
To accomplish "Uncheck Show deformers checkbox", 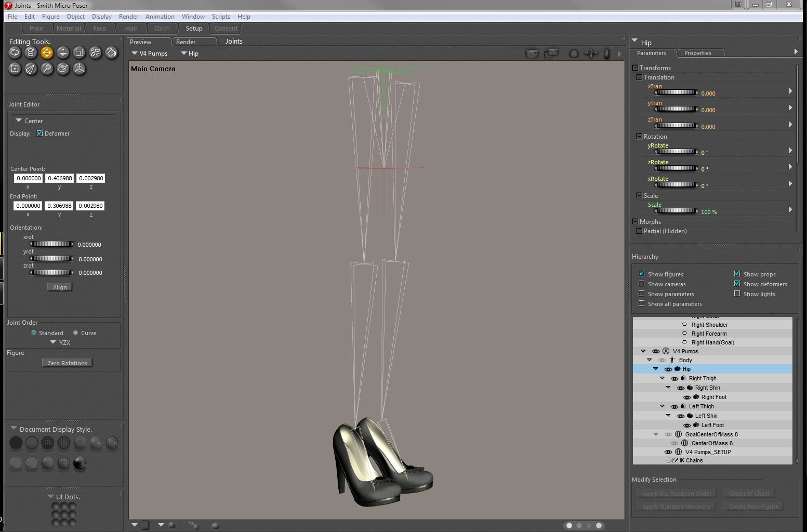I will click(737, 284).
